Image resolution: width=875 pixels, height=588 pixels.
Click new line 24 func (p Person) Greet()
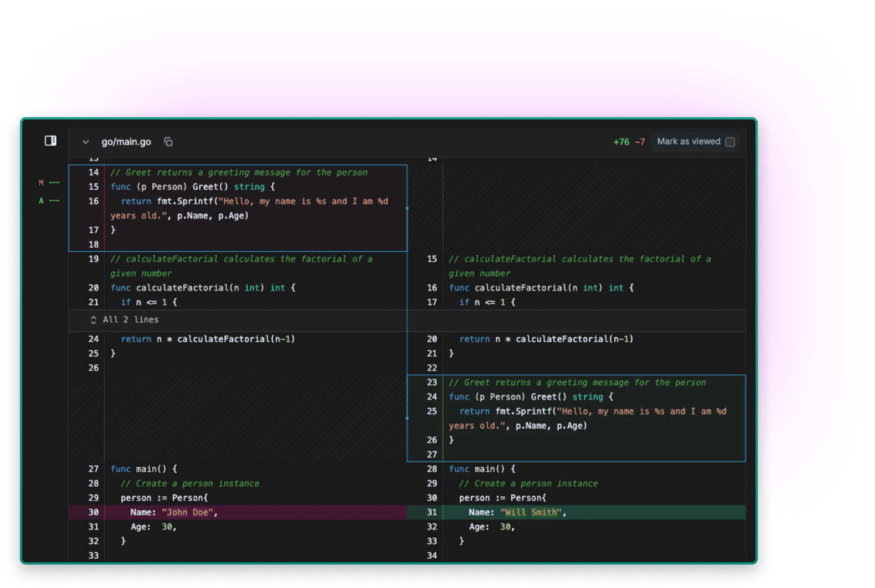click(531, 397)
